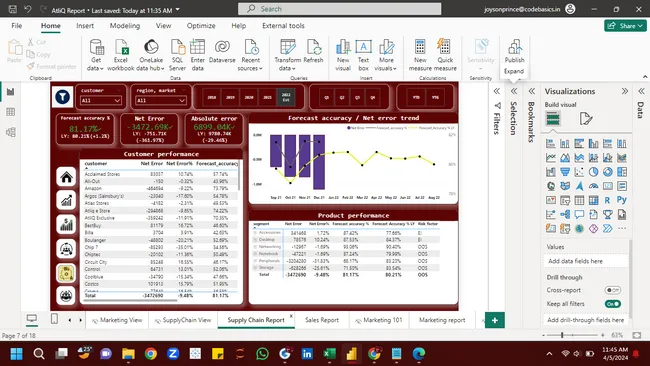This screenshot has width=650, height=366.
Task: Publish the report
Action: 514,51
